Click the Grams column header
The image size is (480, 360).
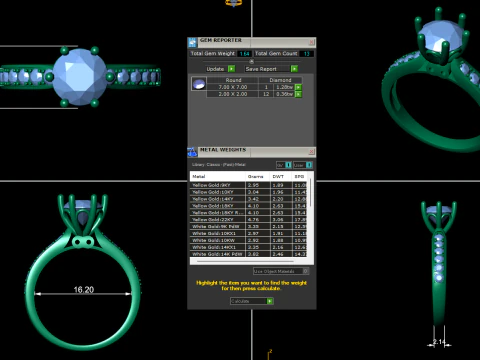(257, 177)
